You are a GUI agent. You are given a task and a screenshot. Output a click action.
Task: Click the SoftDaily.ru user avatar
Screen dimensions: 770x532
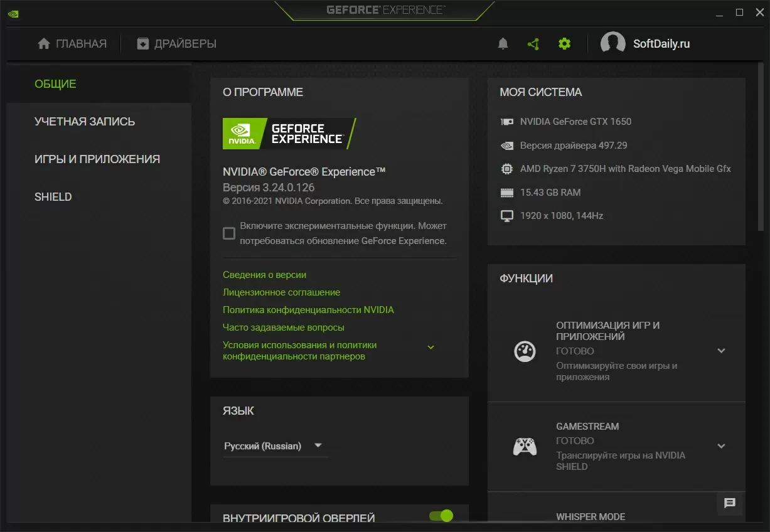pyautogui.click(x=612, y=44)
